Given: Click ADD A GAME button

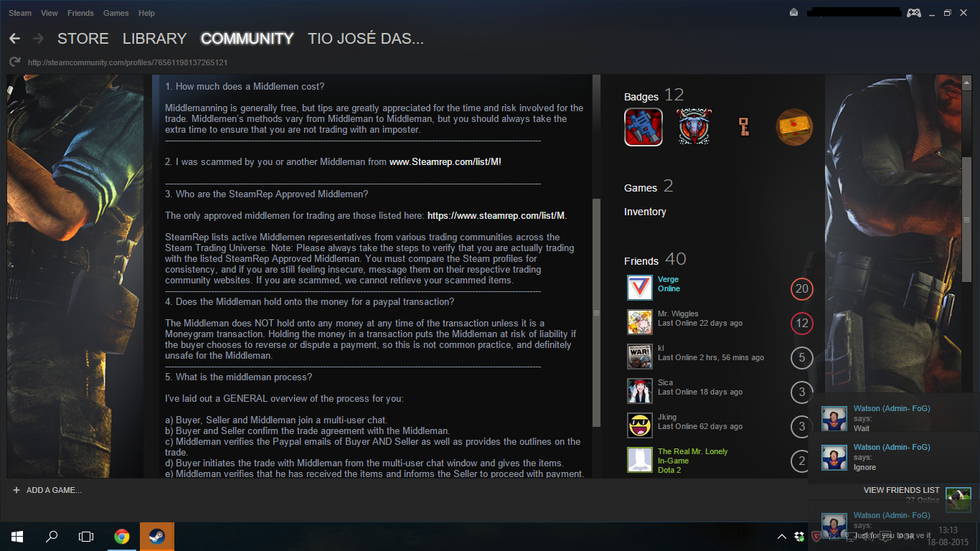Looking at the screenshot, I should click(x=47, y=490).
